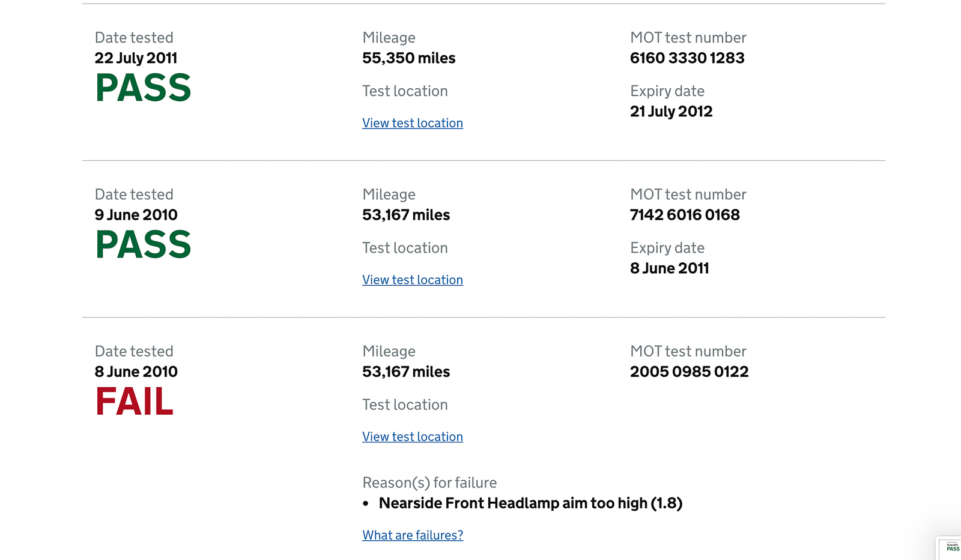The width and height of the screenshot is (961, 560).
Task: Open View test location for 22 July 2011 test
Action: click(413, 123)
